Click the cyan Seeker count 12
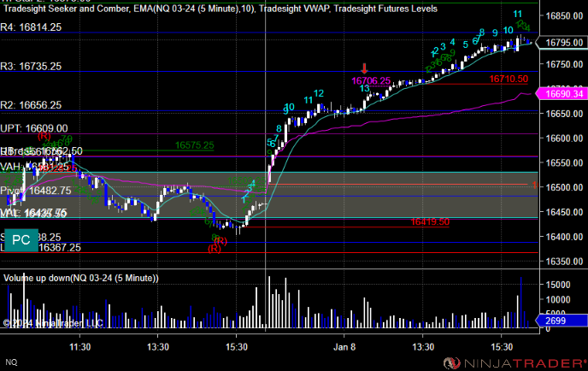This screenshot has width=588, height=371. click(x=319, y=93)
